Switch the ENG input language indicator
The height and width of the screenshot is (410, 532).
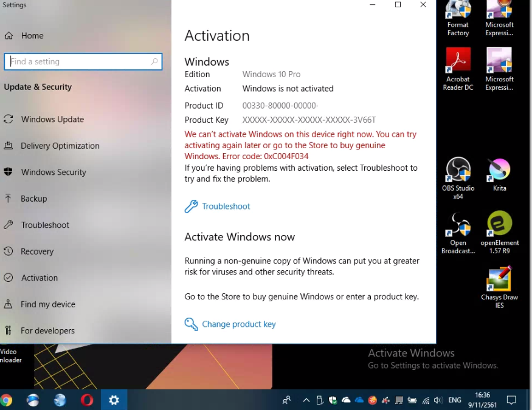point(455,400)
